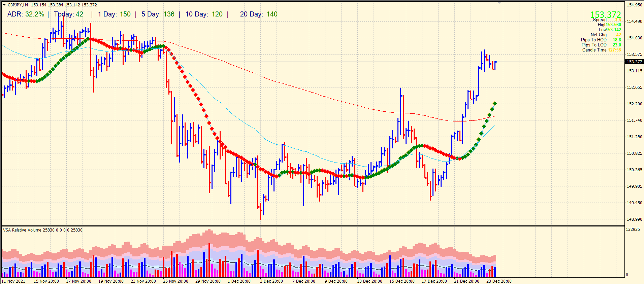Click the High 153.560 value

pos(614,25)
